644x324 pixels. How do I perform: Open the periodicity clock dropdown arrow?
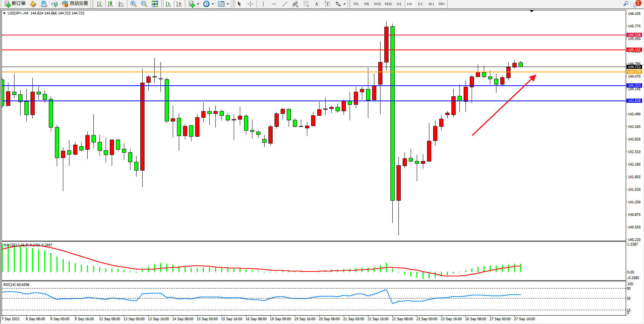click(213, 4)
